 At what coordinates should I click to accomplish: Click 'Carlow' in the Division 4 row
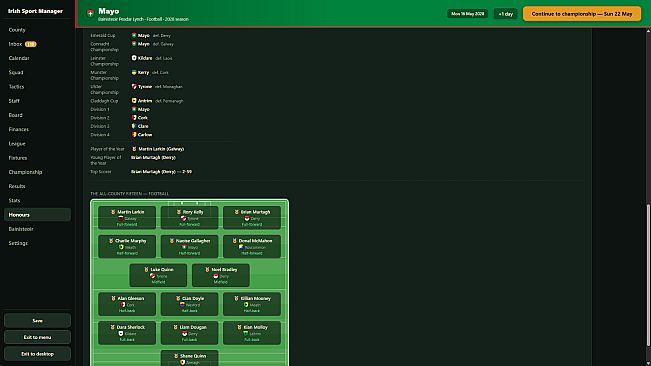pyautogui.click(x=145, y=134)
